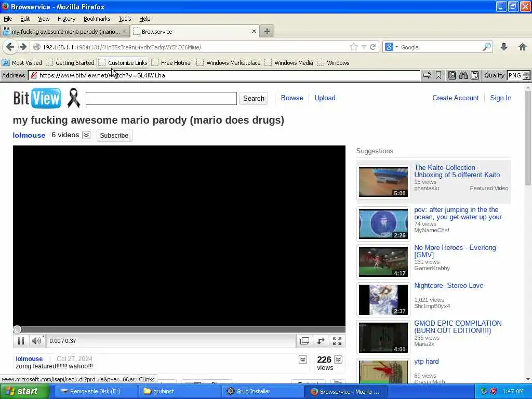Expand the video description chevron
The image size is (532, 399).
click(303, 360)
